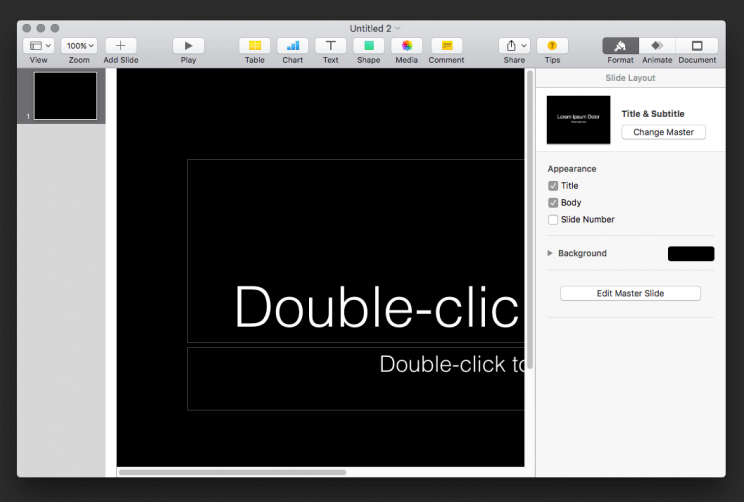Click the Add Slide plus icon
This screenshot has width=744, height=502.
tap(121, 46)
